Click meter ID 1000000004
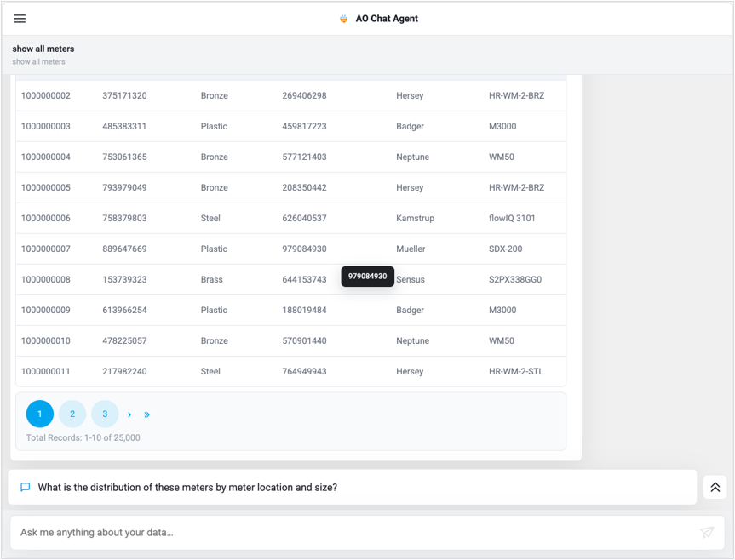Image resolution: width=735 pixels, height=560 pixels. 46,157
